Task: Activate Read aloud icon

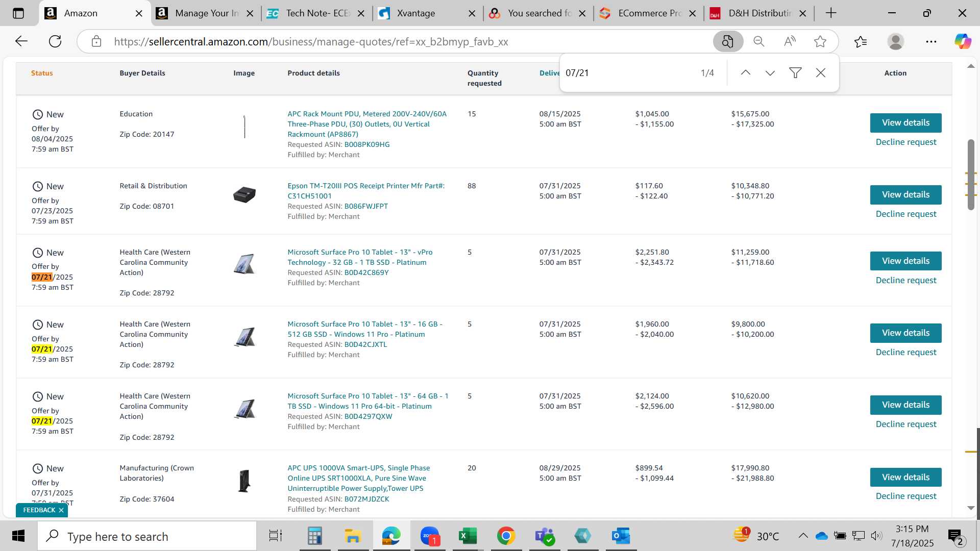Action: point(790,41)
